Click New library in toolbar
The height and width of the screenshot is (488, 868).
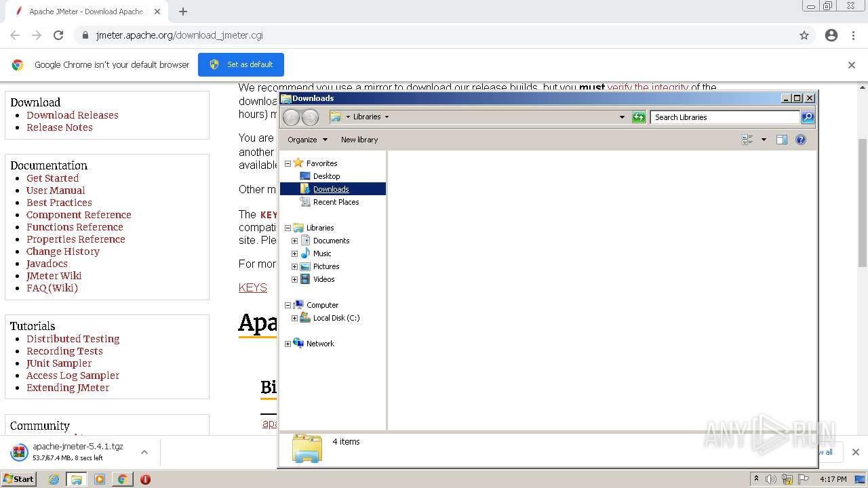pyautogui.click(x=359, y=140)
